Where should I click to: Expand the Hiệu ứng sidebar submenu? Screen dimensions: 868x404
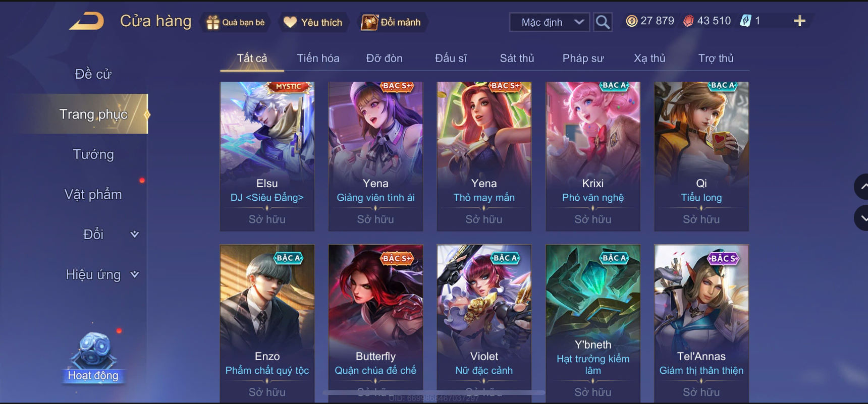(x=134, y=274)
